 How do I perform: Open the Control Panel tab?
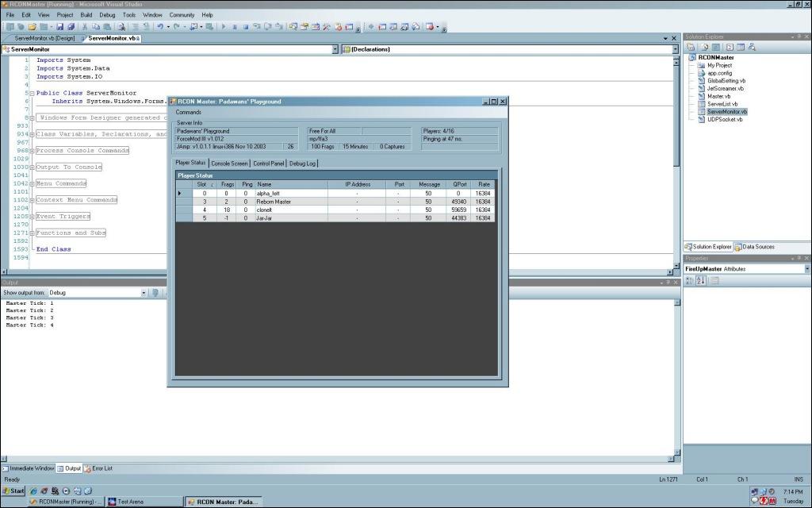tap(268, 164)
